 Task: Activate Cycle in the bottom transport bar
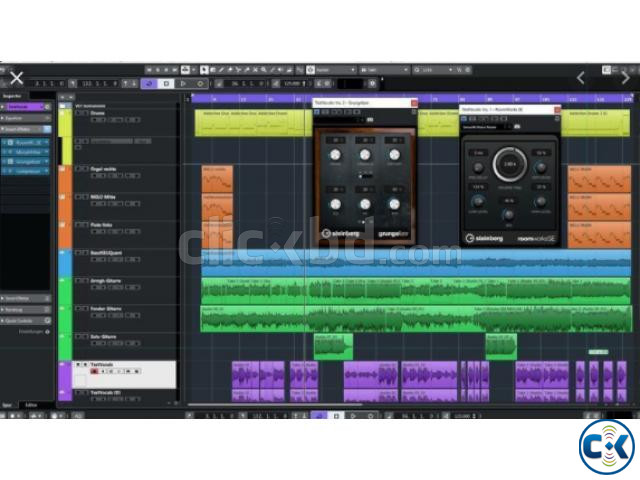tap(319, 416)
